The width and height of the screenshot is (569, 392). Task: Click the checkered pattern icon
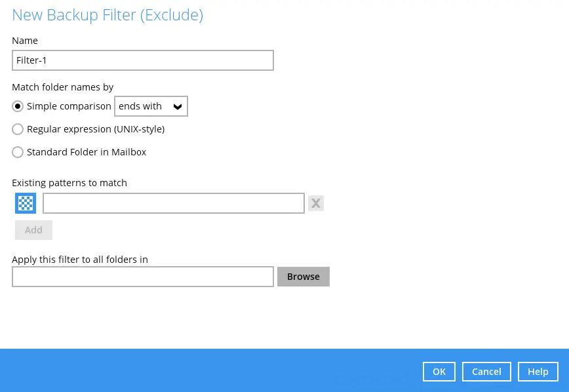click(x=26, y=203)
